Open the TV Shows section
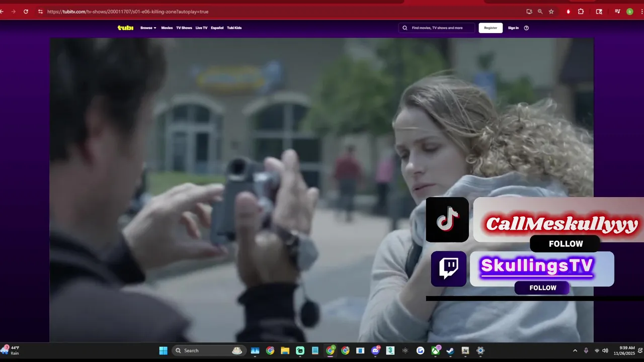644x362 pixels. click(184, 28)
